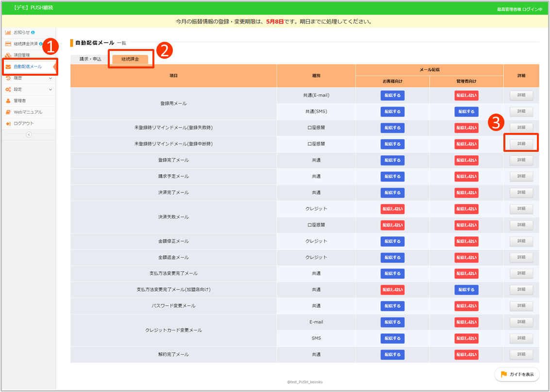Click the お知らせ bar chart icon
Screen dimensions: 550x392
8,33
